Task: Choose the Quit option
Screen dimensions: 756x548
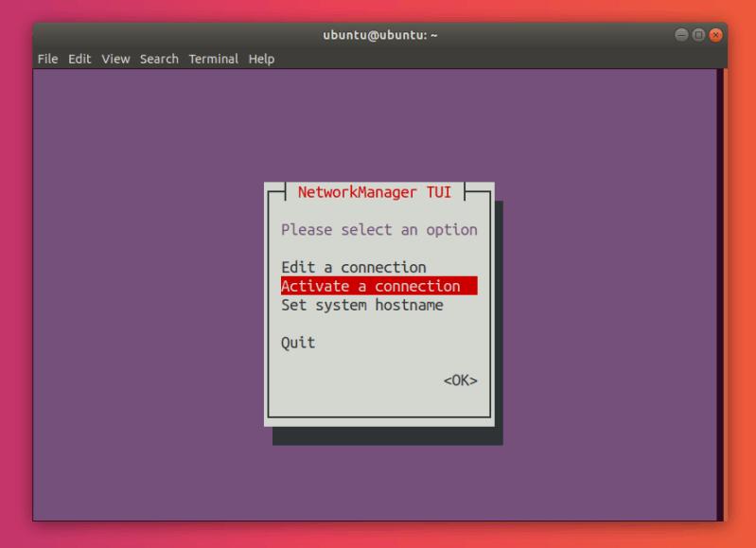Action: tap(298, 343)
